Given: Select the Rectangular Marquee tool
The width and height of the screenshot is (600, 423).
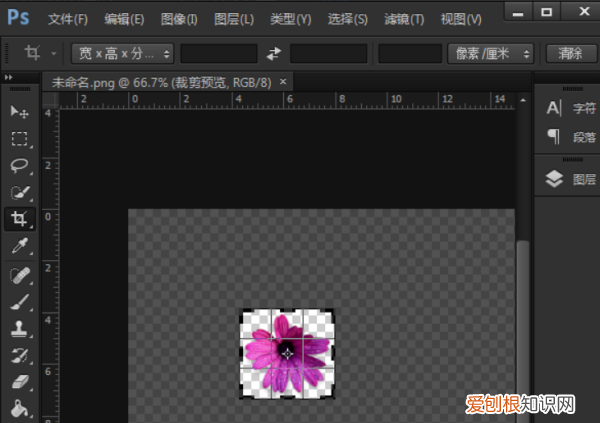Looking at the screenshot, I should (x=19, y=139).
